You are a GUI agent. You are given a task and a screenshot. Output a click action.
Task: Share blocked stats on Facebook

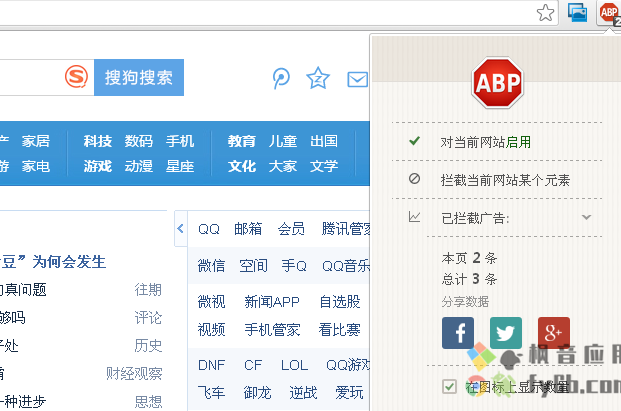458,333
